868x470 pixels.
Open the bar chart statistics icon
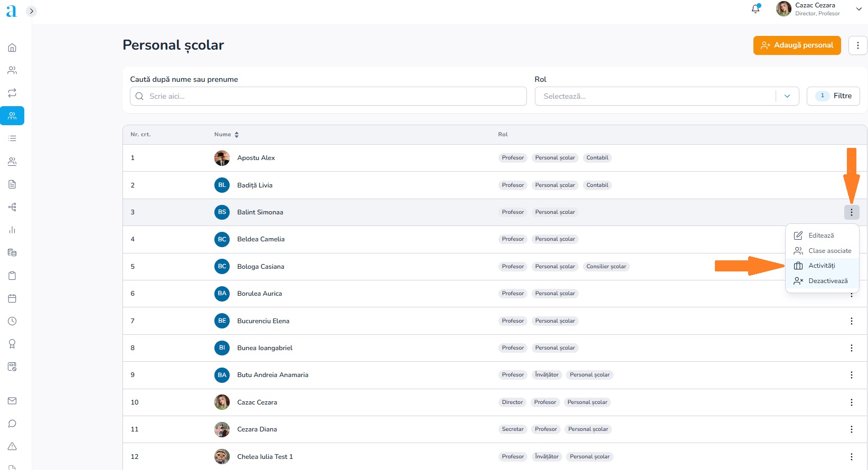(12, 230)
